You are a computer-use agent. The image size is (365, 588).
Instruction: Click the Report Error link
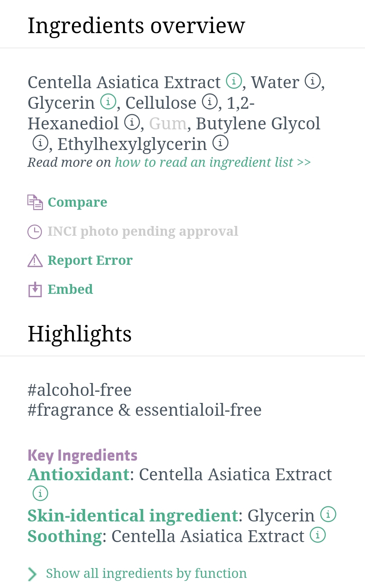click(90, 260)
